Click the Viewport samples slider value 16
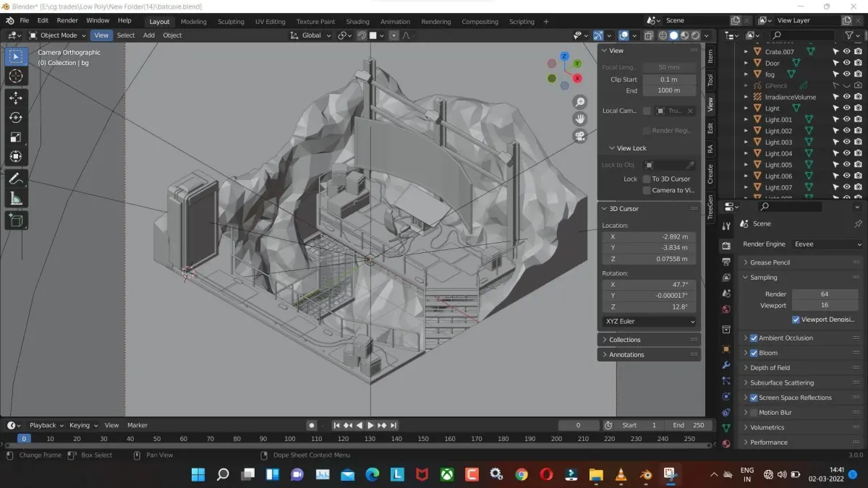 tap(825, 305)
